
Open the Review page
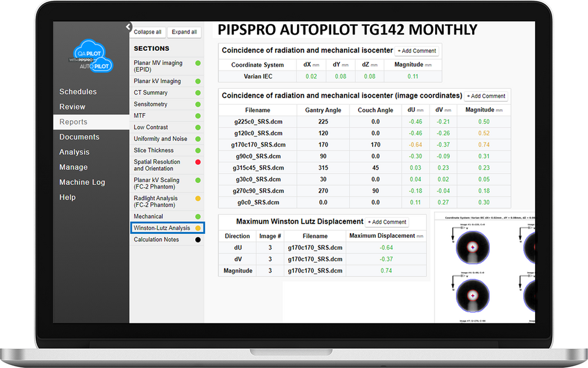pyautogui.click(x=72, y=107)
